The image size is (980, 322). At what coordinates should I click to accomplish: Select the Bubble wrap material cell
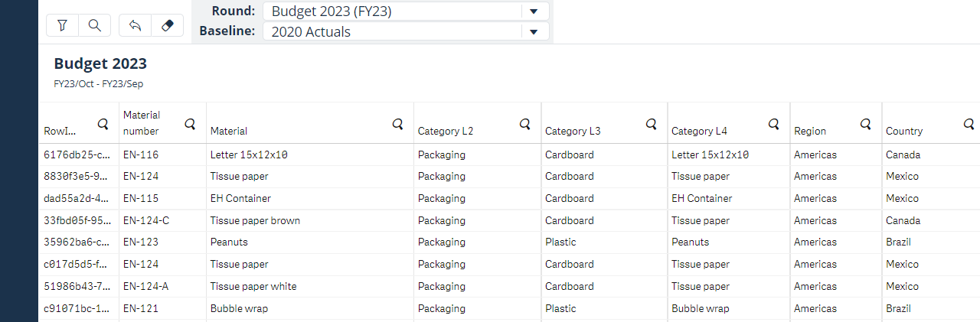point(239,308)
